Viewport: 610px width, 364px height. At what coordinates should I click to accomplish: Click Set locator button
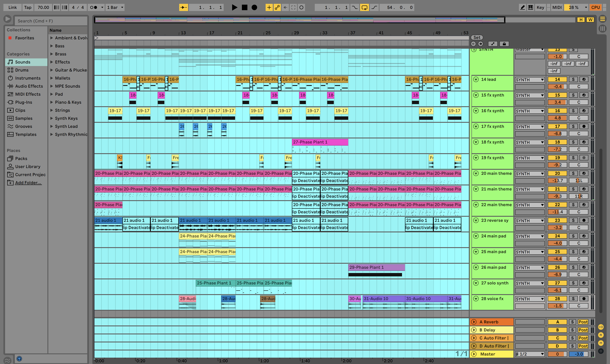(x=477, y=37)
